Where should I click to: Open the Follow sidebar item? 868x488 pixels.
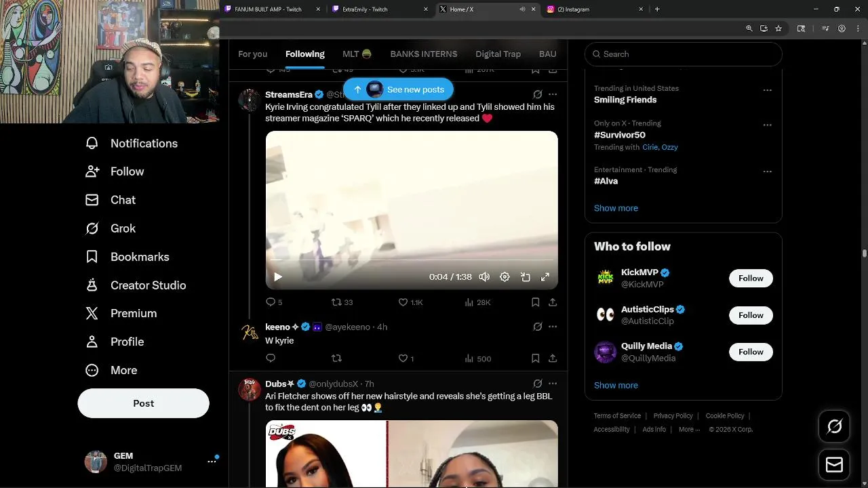(115, 171)
